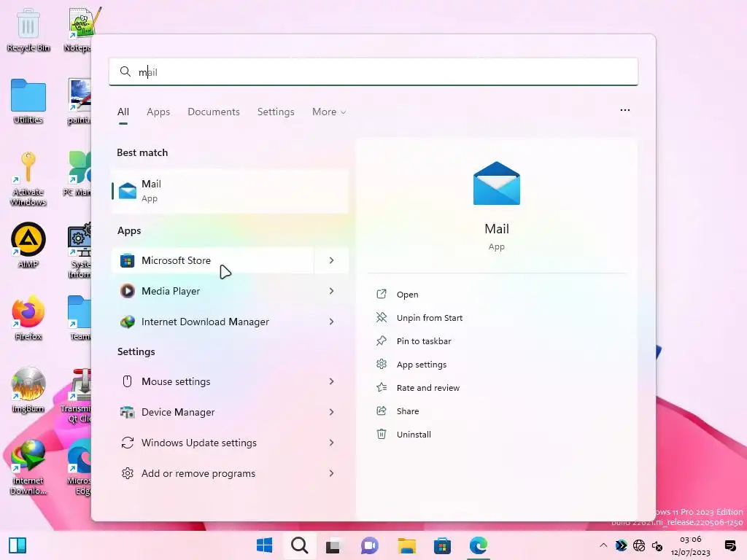Show hidden system tray icons
747x560 pixels.
point(603,545)
